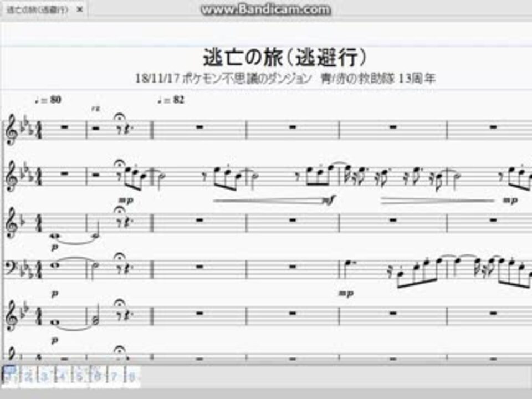Select the subtitle line starting with 18/11/17
Screen dimensions: 532x399
click(285, 78)
